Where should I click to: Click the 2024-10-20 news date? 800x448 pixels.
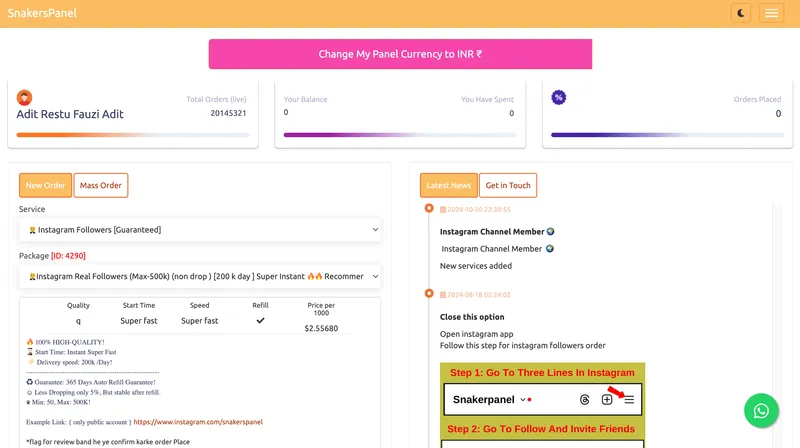pos(475,209)
